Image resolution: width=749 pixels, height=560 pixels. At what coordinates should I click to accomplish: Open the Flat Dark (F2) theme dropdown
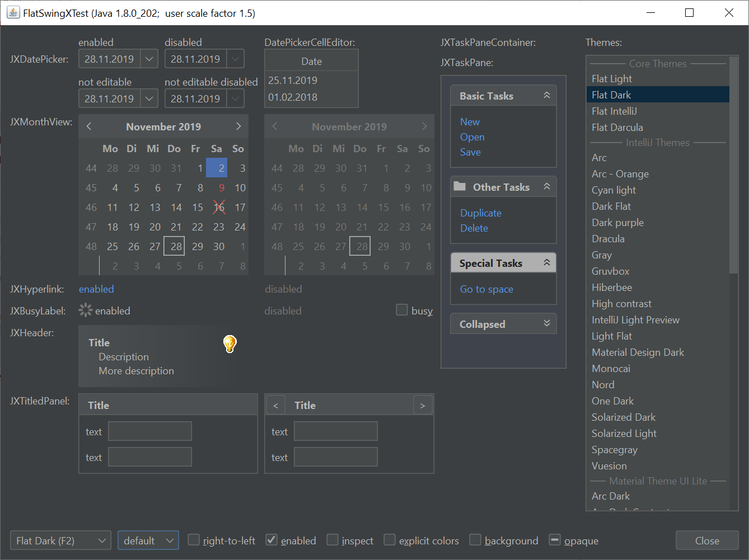101,540
